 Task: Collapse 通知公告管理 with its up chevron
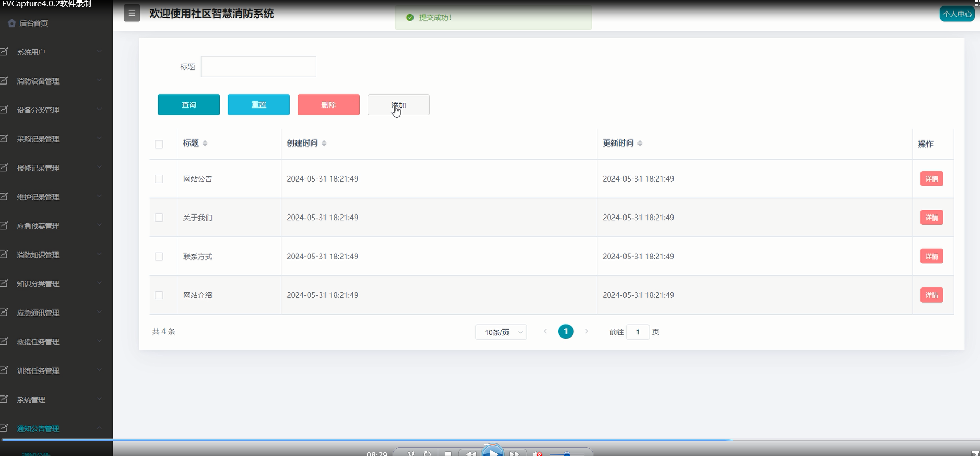pyautogui.click(x=99, y=428)
